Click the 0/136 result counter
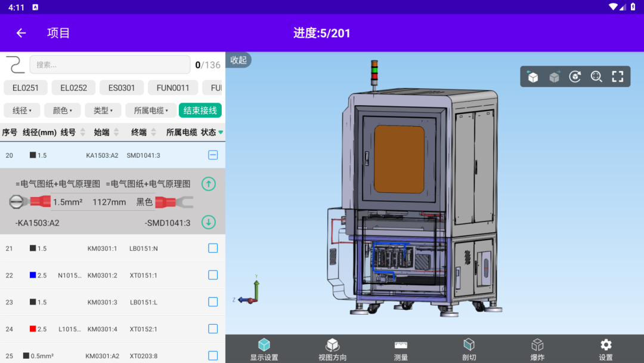Screen dimensions: 644x363 pyautogui.click(x=208, y=65)
